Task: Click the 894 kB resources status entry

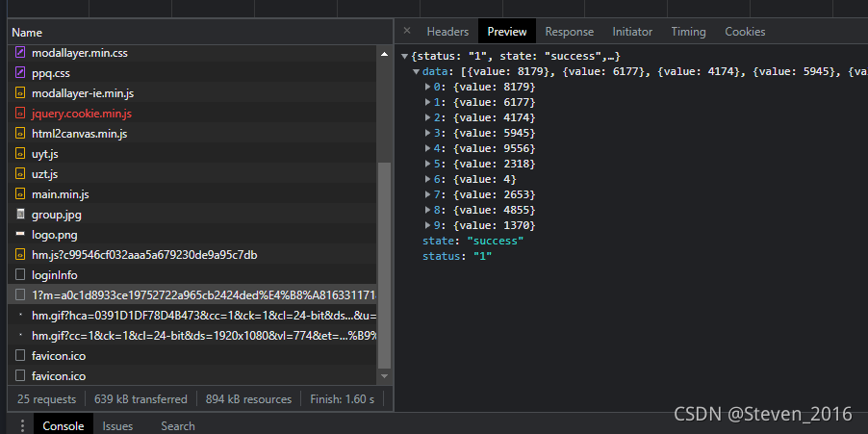Action: pos(248,399)
